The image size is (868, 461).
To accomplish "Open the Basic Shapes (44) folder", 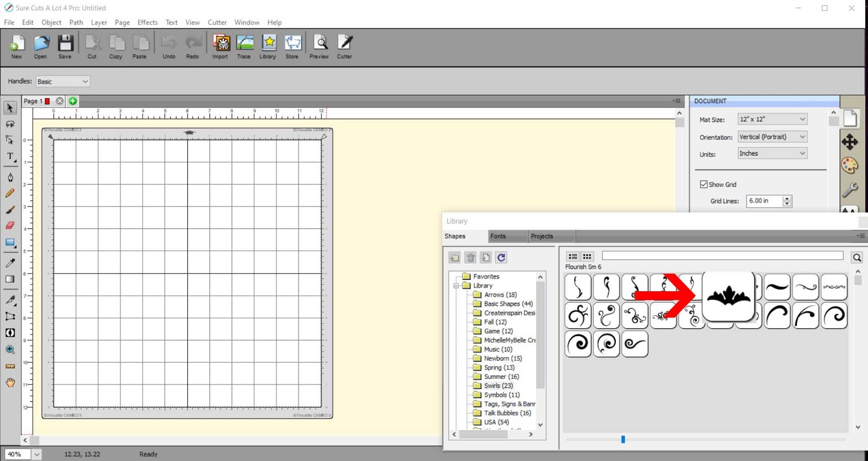I will (503, 304).
